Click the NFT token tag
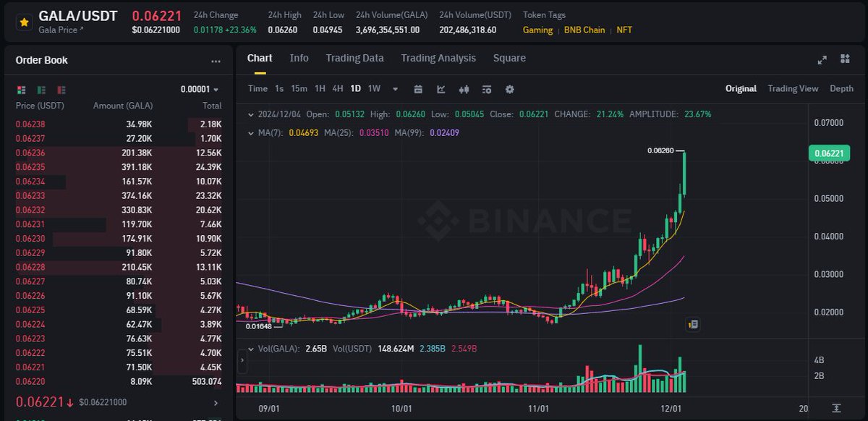 (x=624, y=30)
